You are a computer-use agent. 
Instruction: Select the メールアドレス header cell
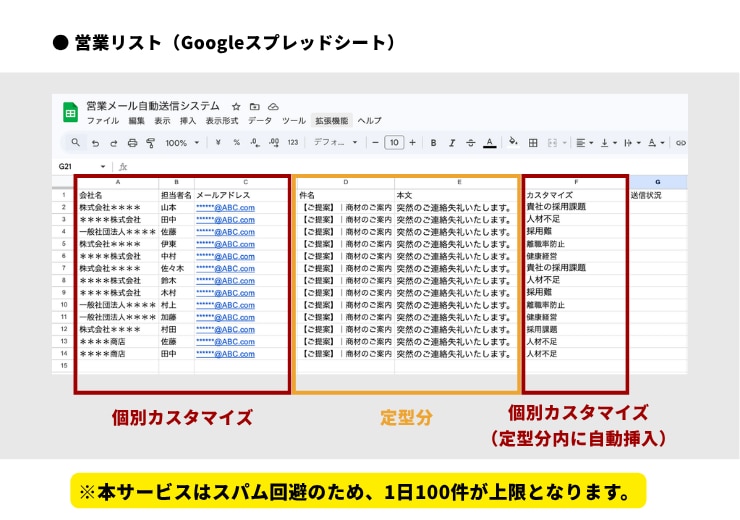[x=241, y=195]
